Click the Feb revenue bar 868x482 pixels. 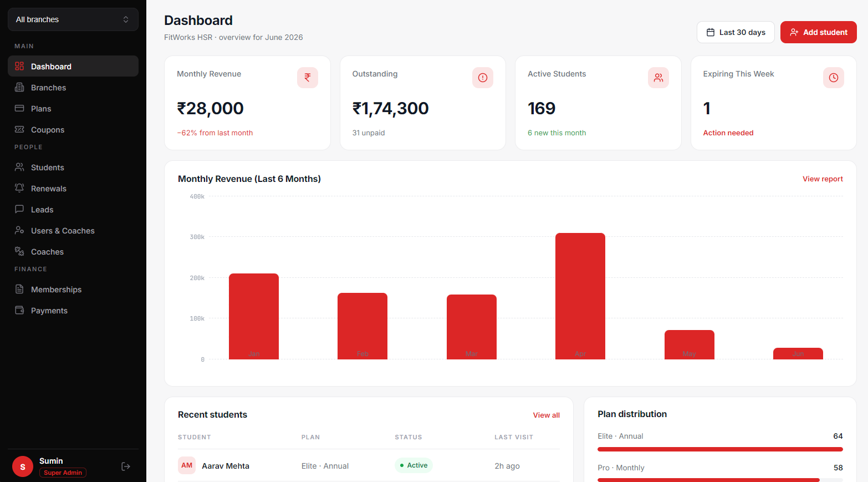(362, 326)
